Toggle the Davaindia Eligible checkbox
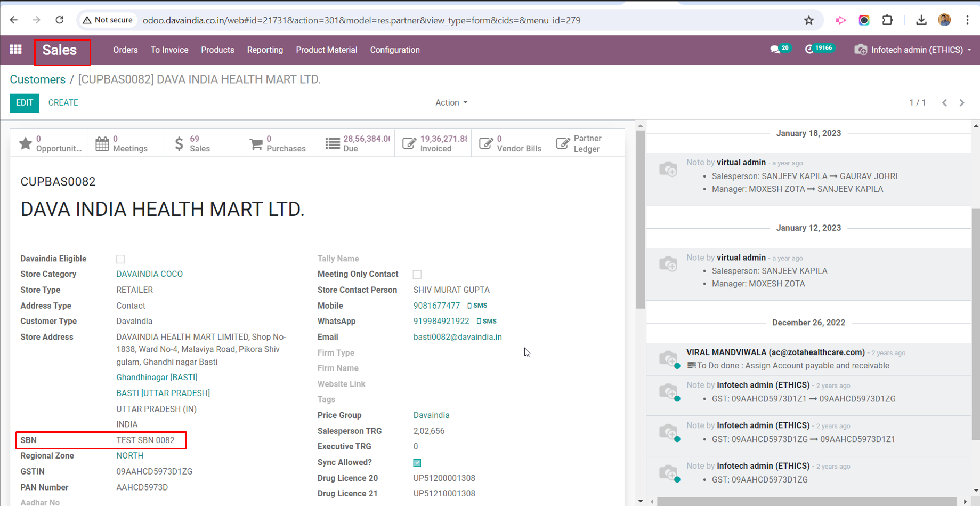The image size is (980, 506). pyautogui.click(x=120, y=259)
